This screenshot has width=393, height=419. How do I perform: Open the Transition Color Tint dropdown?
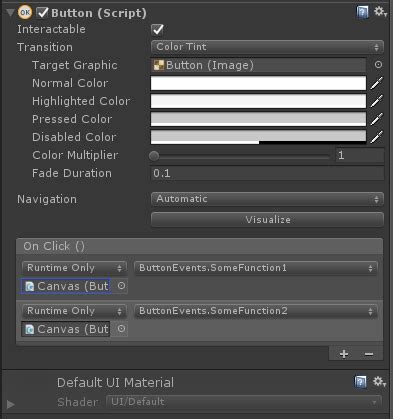(267, 47)
